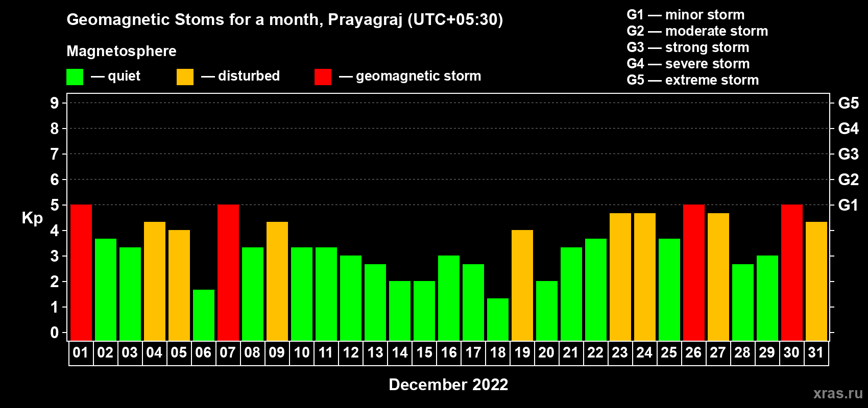Click the G5 label on right axis
The width and height of the screenshot is (868, 408).
(848, 103)
